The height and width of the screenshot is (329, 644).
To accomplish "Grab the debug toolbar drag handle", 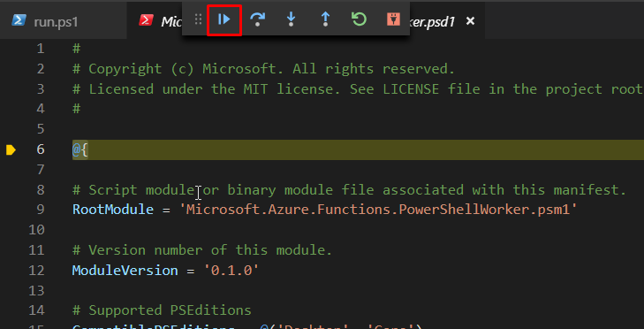I will coord(199,19).
